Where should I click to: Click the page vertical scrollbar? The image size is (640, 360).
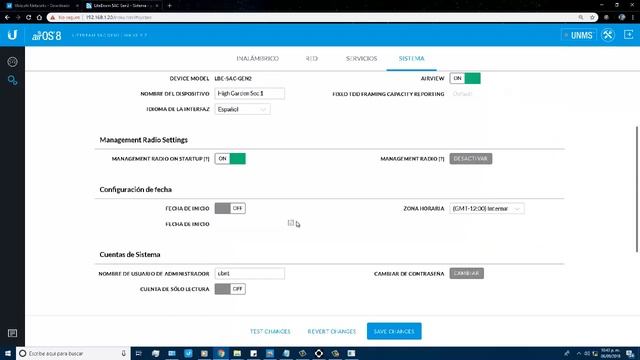(x=637, y=190)
